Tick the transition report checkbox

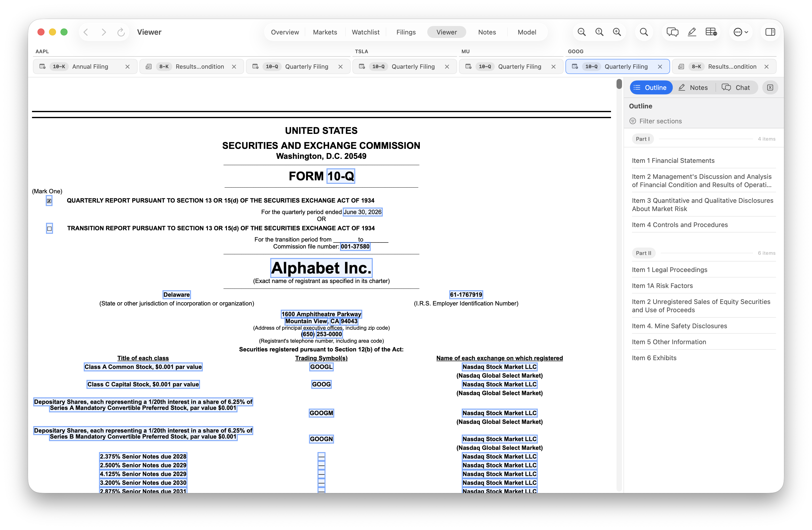tap(49, 228)
